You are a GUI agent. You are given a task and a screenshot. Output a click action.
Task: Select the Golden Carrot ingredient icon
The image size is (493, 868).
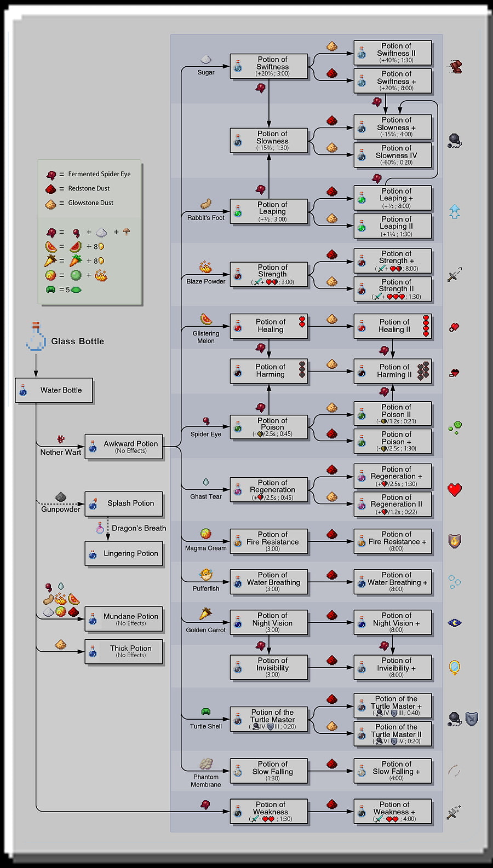coord(206,614)
